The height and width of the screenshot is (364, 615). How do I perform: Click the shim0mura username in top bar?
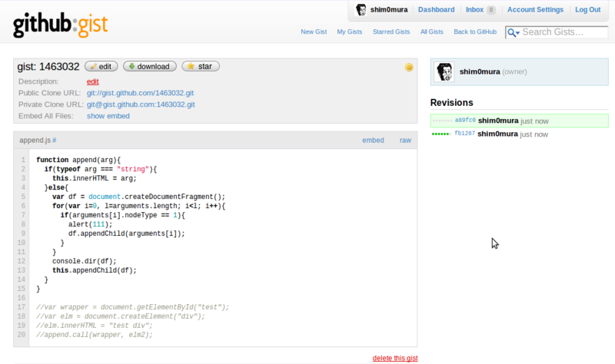tap(389, 10)
